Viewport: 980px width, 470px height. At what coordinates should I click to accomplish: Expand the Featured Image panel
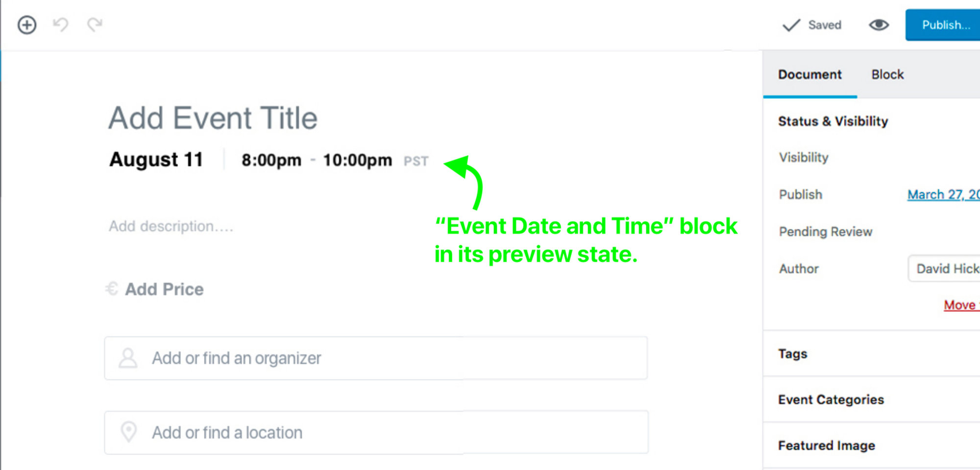[x=826, y=445]
